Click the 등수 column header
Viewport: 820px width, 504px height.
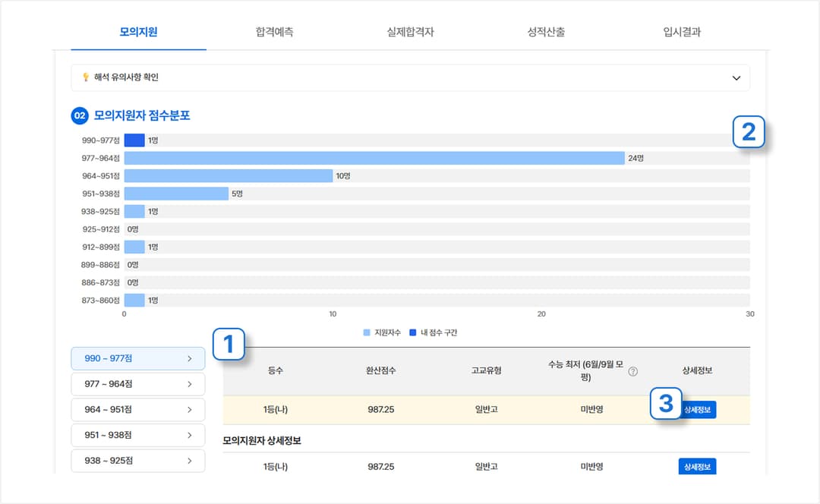[x=276, y=370]
